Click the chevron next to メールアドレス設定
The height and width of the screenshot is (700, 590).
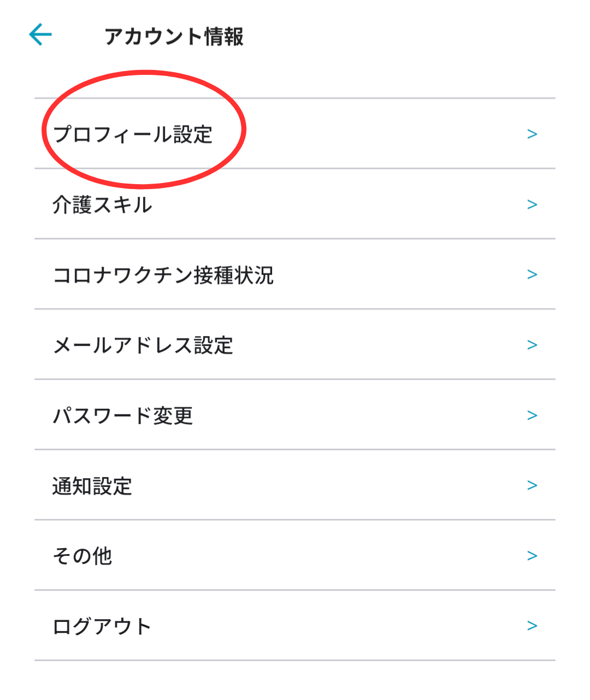[532, 344]
